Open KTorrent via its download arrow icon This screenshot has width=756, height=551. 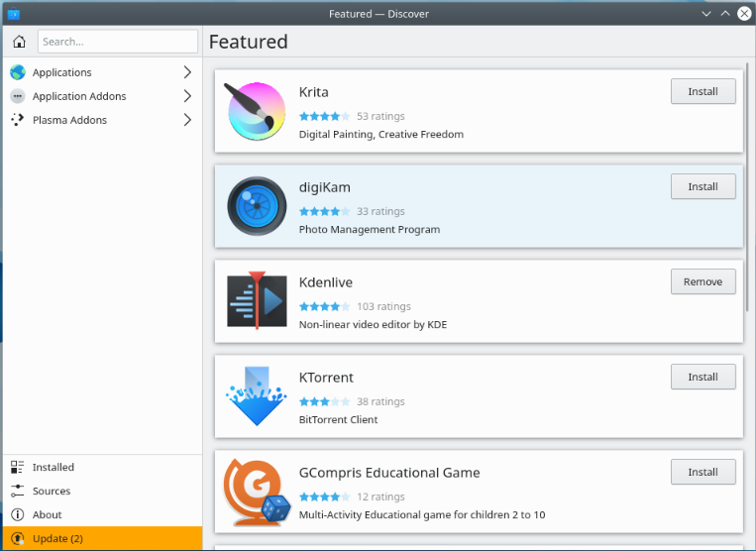point(257,396)
